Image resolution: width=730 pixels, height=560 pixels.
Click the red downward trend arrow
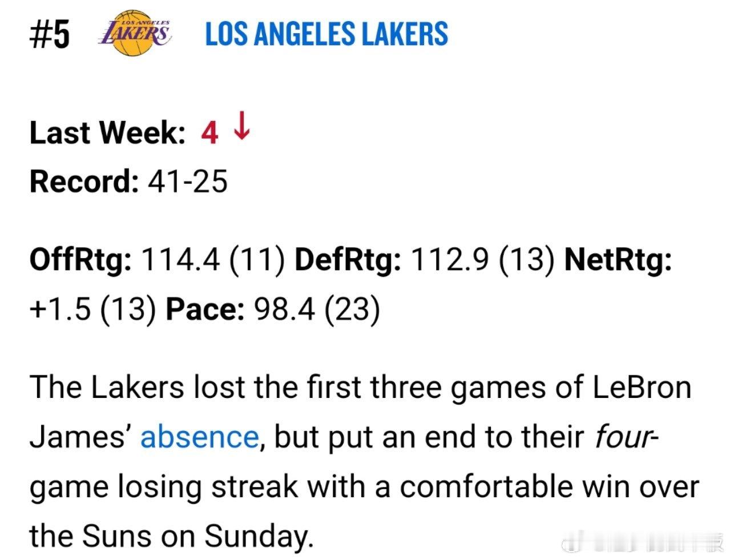tap(243, 126)
